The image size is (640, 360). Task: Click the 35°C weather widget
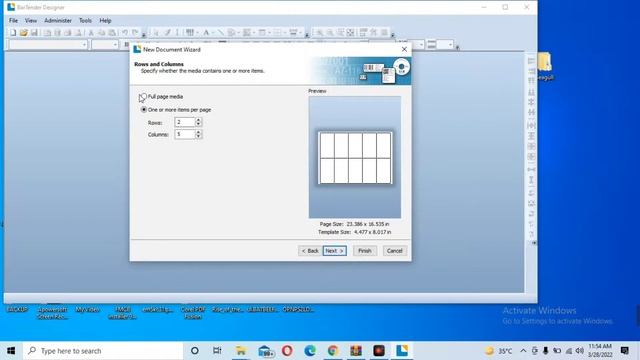point(498,351)
